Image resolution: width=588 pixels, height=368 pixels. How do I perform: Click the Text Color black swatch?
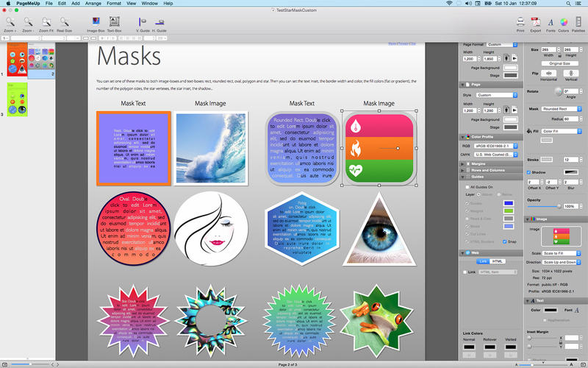pyautogui.click(x=551, y=310)
